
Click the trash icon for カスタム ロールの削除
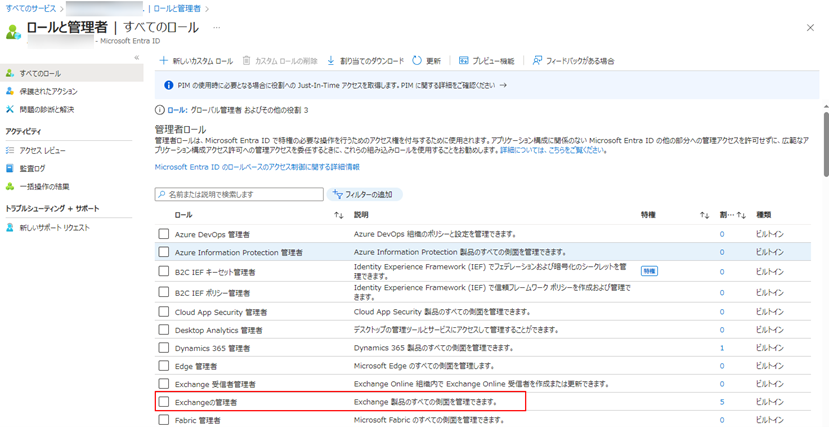246,61
